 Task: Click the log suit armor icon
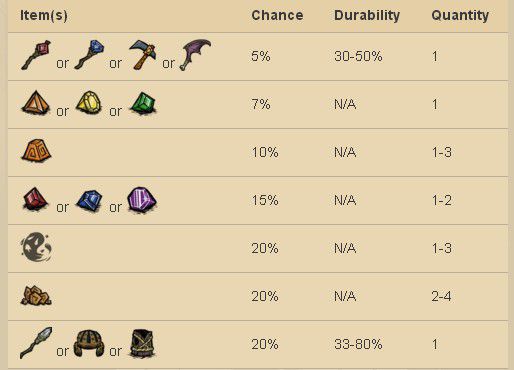coord(142,344)
